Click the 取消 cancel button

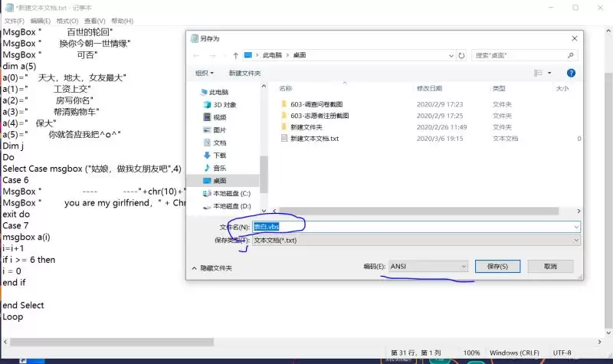pyautogui.click(x=550, y=266)
